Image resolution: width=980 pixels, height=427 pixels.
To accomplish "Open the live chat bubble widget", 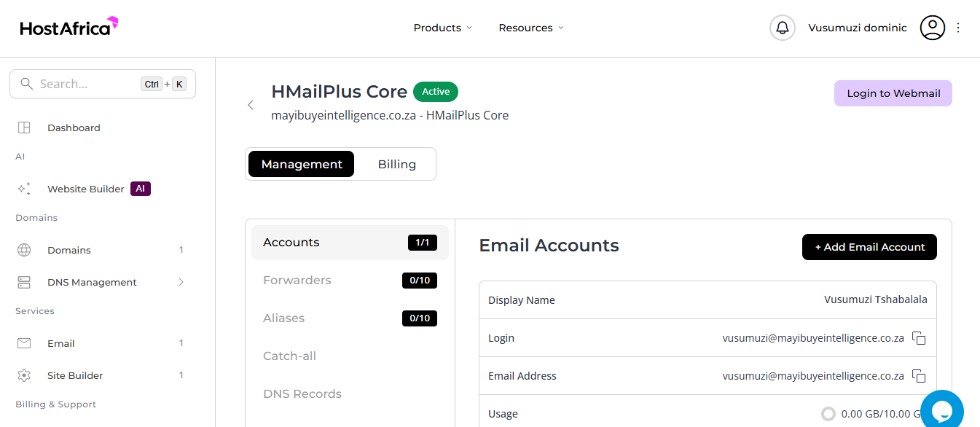I will point(942,410).
